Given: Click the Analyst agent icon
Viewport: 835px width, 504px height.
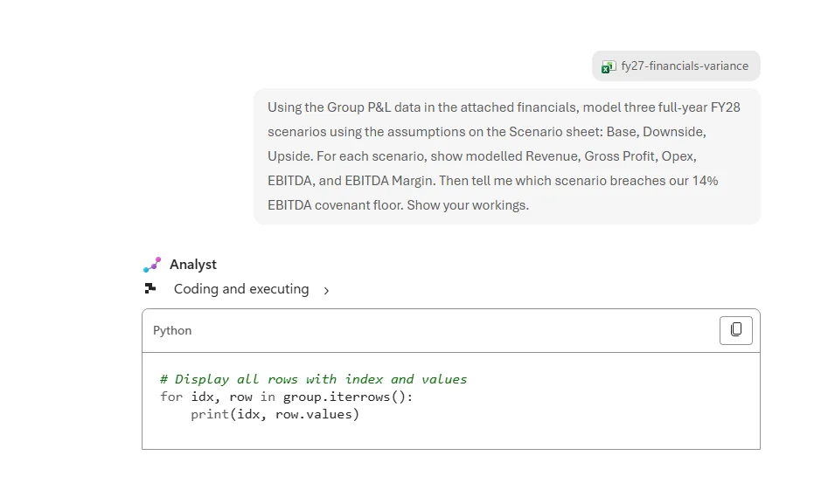Looking at the screenshot, I should click(x=152, y=265).
